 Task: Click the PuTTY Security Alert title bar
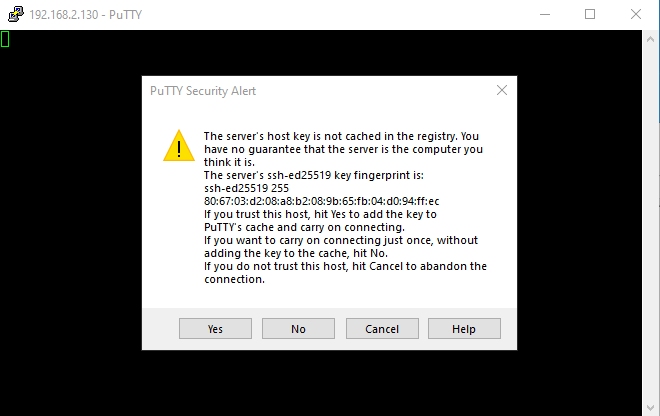tap(320, 91)
